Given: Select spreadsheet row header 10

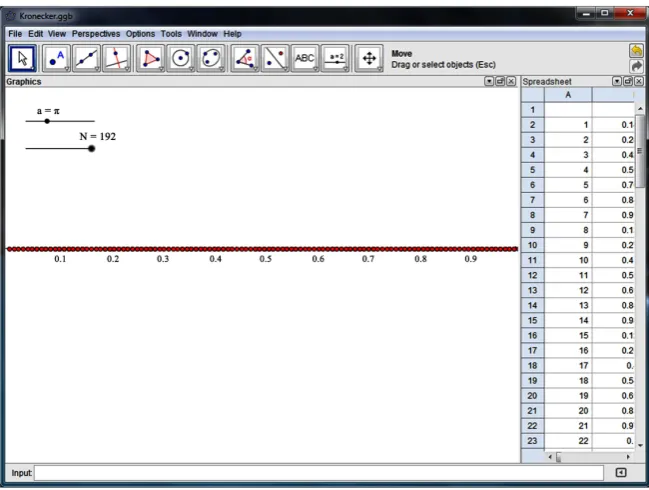Looking at the screenshot, I should 532,245.
